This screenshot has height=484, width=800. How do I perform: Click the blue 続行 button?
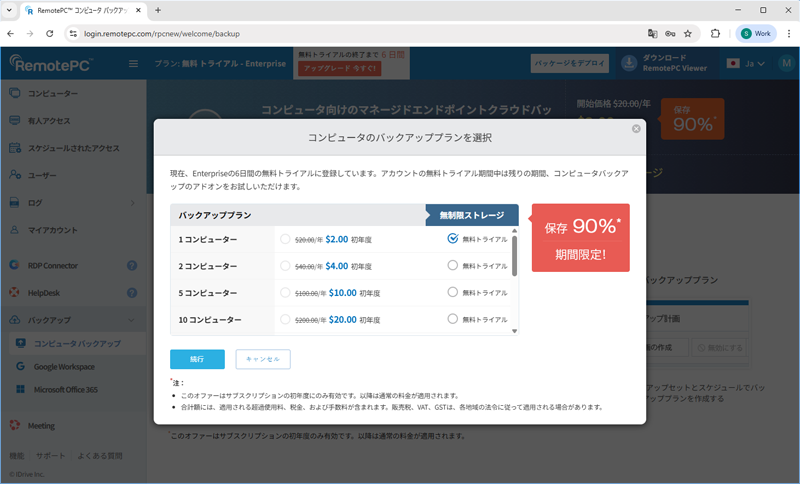(x=197, y=359)
